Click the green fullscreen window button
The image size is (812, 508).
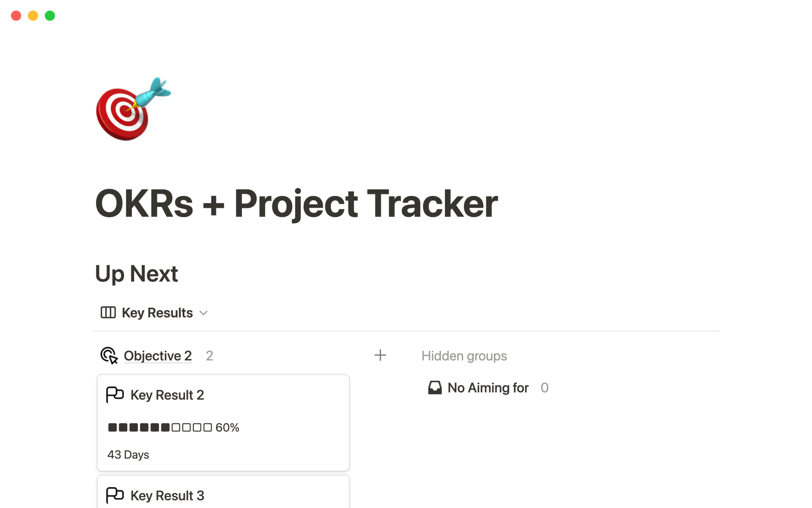50,16
